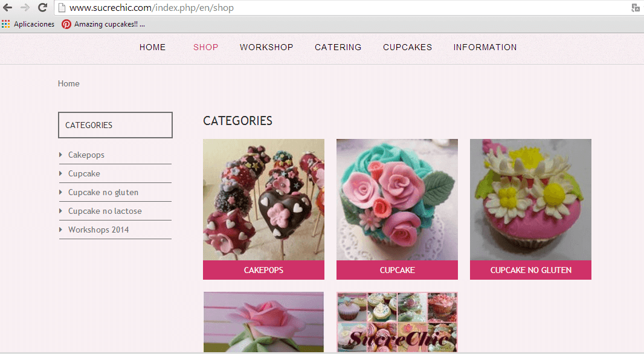Viewport: 644px width, 354px height.
Task: Open the Pinterest bookmark Amazing cupcakes!!
Action: click(103, 24)
